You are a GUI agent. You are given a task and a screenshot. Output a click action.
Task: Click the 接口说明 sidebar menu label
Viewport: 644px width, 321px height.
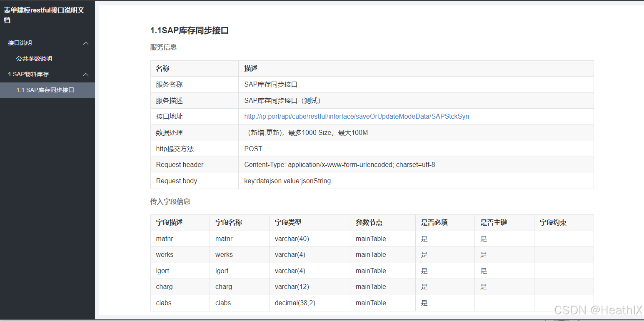click(20, 43)
